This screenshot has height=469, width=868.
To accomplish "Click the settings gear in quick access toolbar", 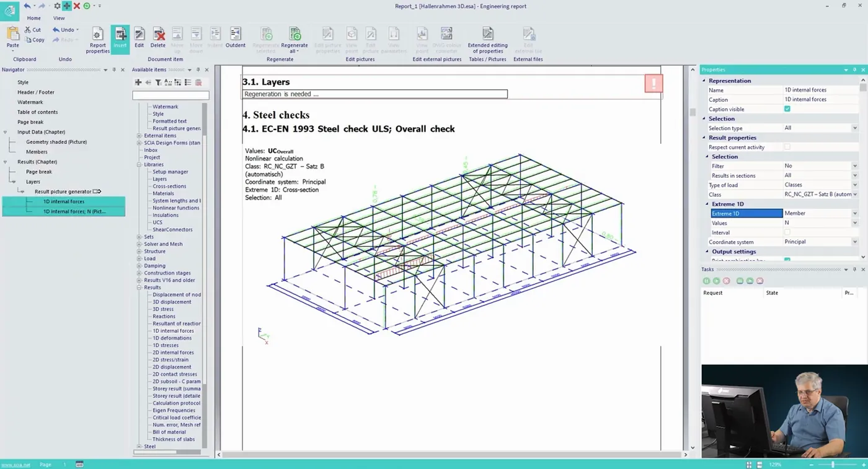I will click(x=57, y=6).
